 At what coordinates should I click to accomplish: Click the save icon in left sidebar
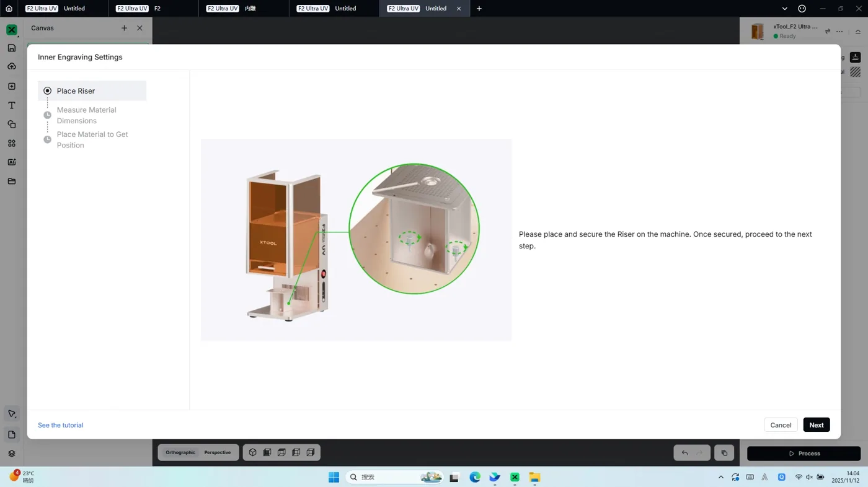tap(12, 48)
